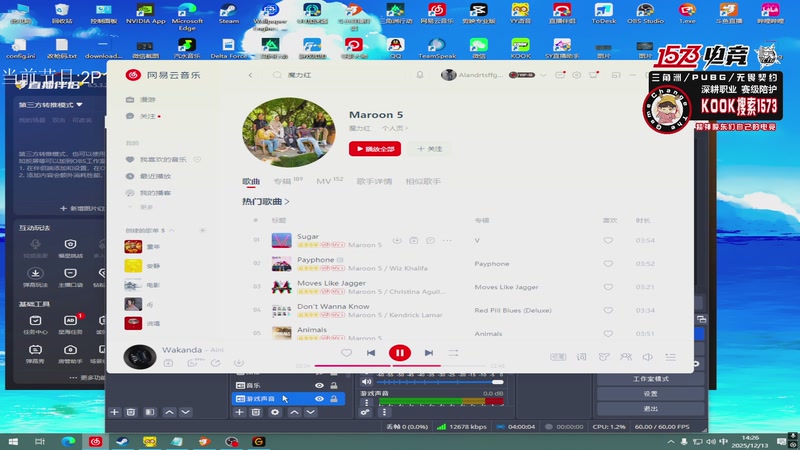The height and width of the screenshot is (450, 800).
Task: Open the 漫游 item in sidebar
Action: (x=148, y=99)
